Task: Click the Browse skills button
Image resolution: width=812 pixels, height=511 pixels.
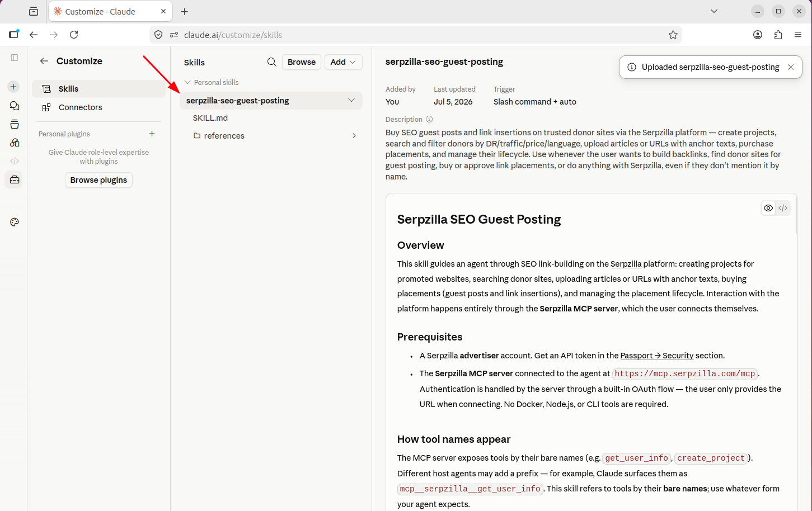Action: tap(302, 62)
